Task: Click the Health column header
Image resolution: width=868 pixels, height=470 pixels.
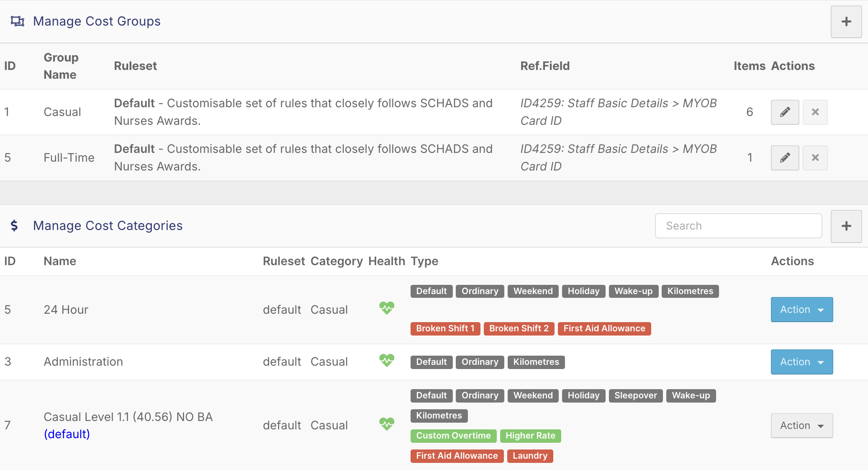Action: click(387, 261)
